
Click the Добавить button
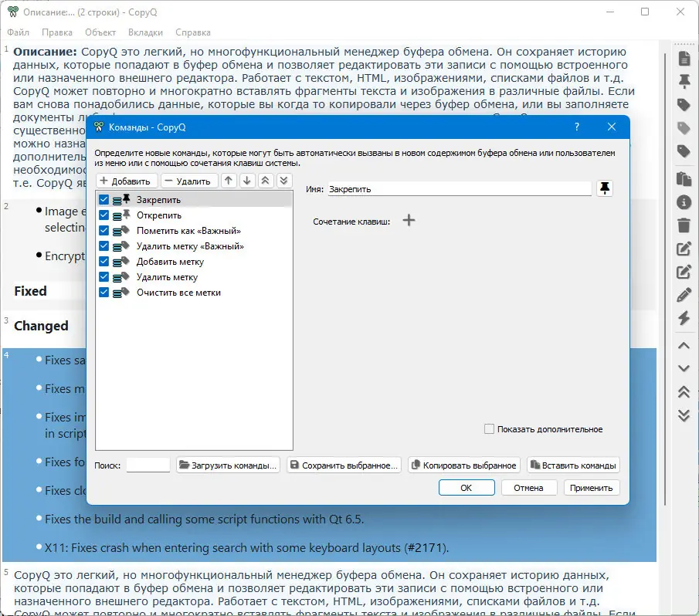pyautogui.click(x=127, y=181)
